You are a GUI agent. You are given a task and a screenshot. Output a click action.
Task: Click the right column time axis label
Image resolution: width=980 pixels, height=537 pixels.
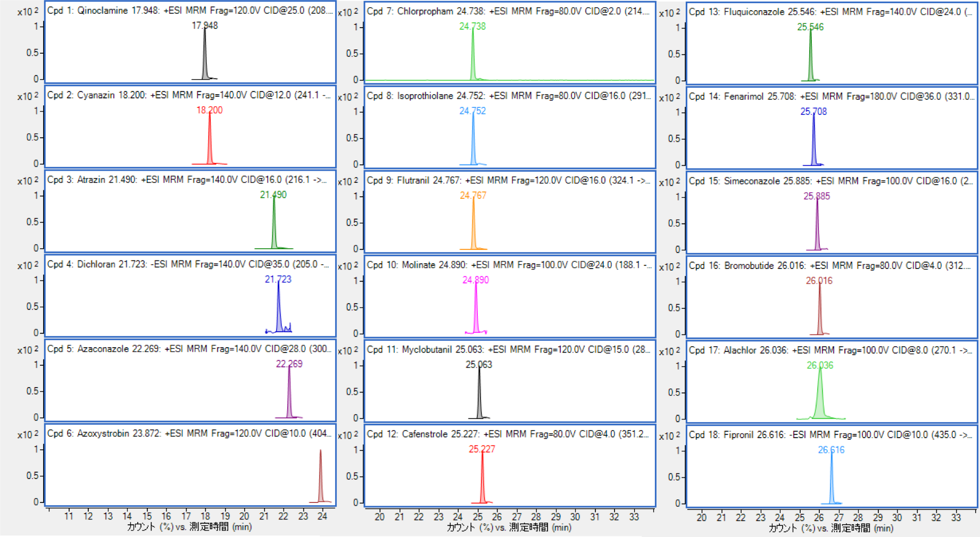point(830,527)
